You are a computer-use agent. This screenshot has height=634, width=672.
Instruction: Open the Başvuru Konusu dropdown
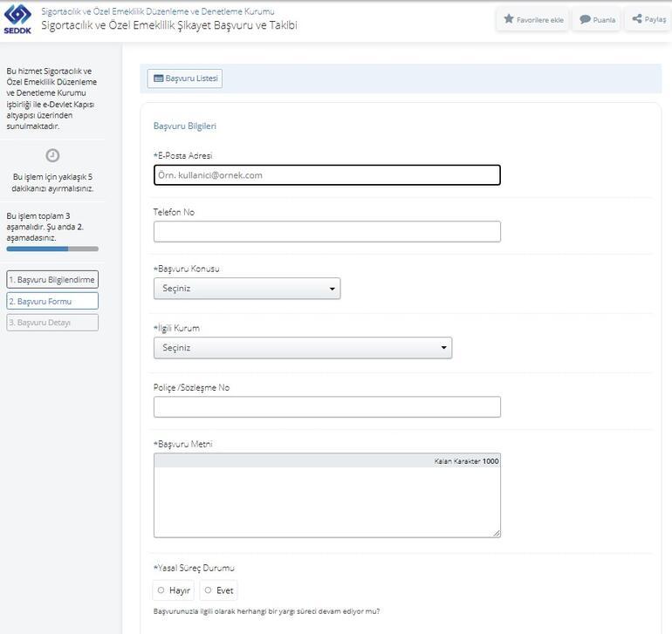[247, 289]
